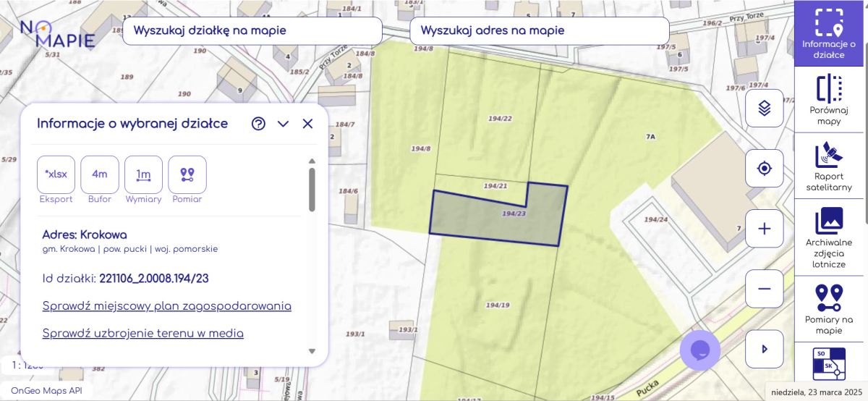Open Informacje o działce tool
The width and height of the screenshot is (868, 401).
tap(830, 33)
